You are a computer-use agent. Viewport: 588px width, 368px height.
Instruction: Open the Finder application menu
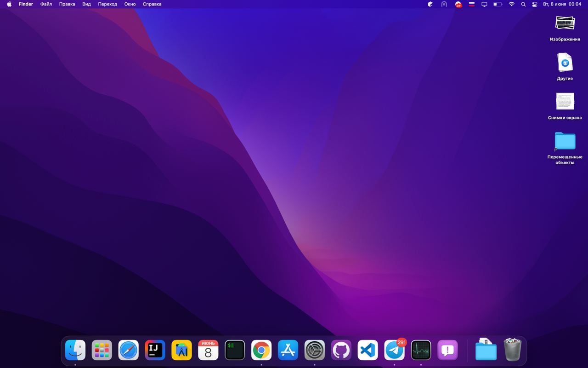(x=26, y=4)
